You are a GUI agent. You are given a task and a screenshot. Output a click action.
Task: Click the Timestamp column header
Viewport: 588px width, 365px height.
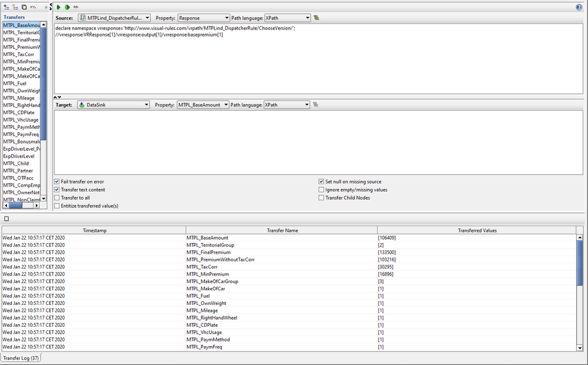point(94,230)
